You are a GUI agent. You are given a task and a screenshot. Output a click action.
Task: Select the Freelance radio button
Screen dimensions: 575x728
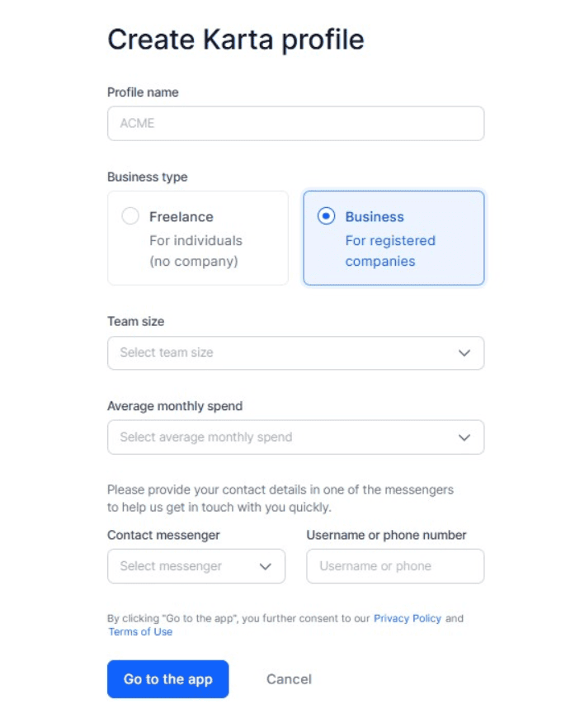click(x=130, y=216)
